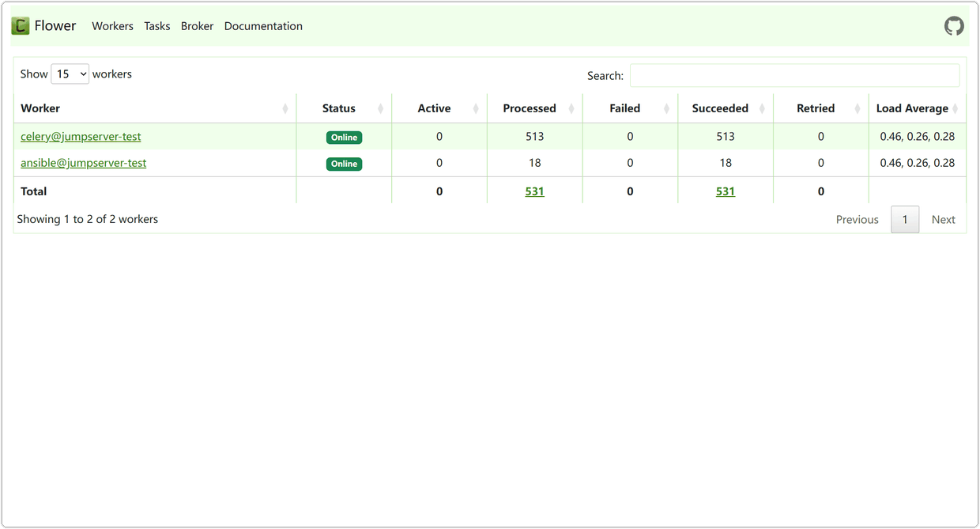Click the Total row label

pyautogui.click(x=34, y=191)
